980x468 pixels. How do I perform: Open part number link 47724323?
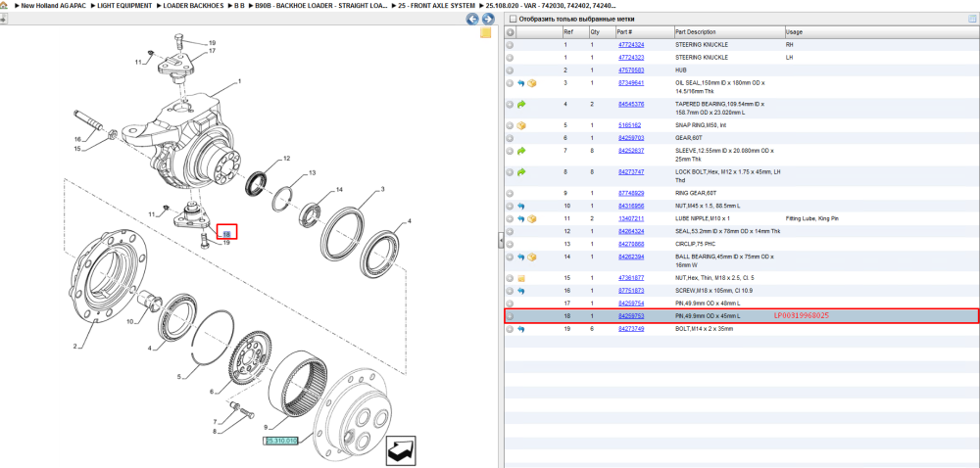pyautogui.click(x=630, y=58)
